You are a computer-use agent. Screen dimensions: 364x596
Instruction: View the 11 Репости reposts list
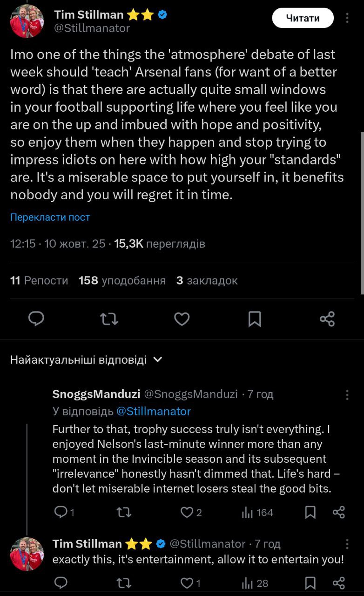[x=39, y=280]
